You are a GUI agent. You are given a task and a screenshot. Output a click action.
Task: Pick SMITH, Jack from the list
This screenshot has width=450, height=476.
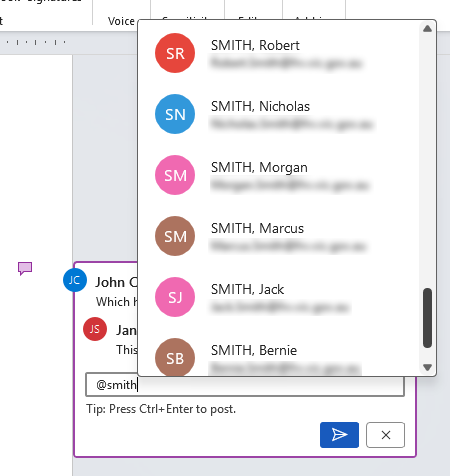click(x=278, y=297)
